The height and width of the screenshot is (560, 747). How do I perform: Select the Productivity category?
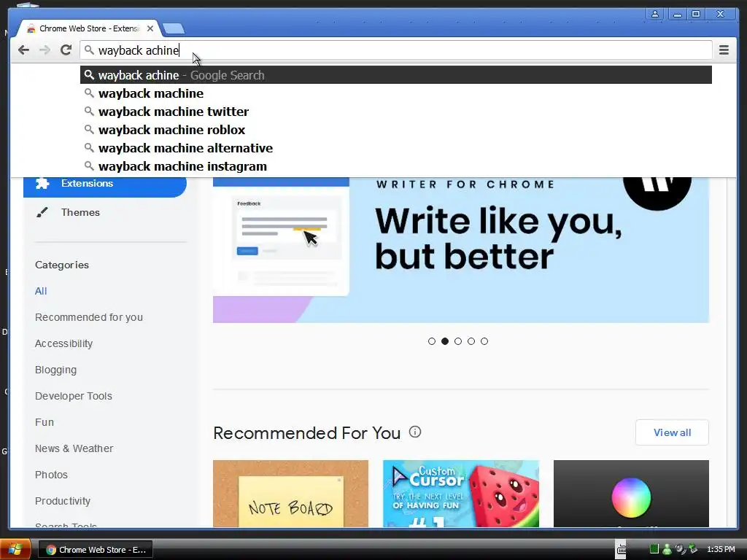63,501
